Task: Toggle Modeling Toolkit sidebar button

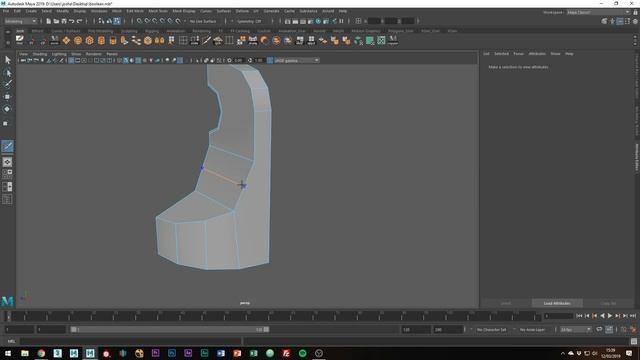Action: click(x=604, y=21)
